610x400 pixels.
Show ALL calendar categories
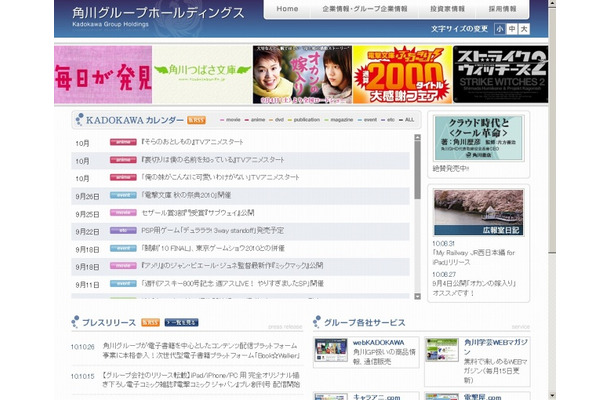point(407,120)
